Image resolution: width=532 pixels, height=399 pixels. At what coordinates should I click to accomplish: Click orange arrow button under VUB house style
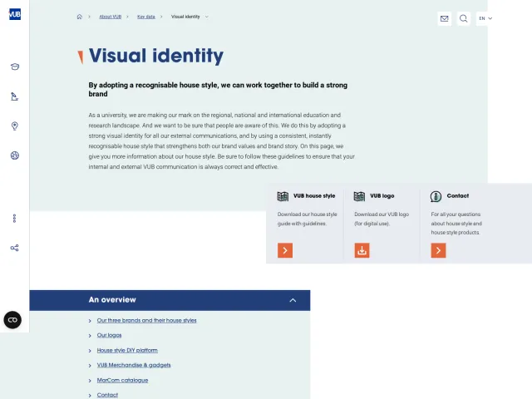point(285,250)
